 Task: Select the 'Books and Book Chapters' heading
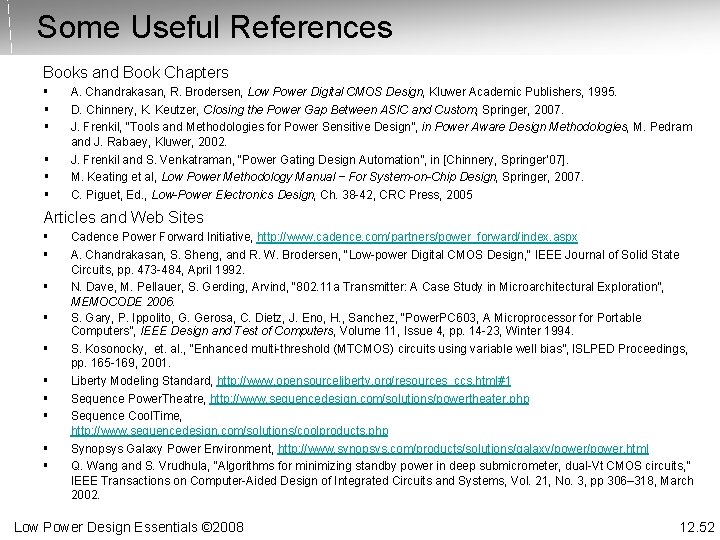pyautogui.click(x=135, y=73)
